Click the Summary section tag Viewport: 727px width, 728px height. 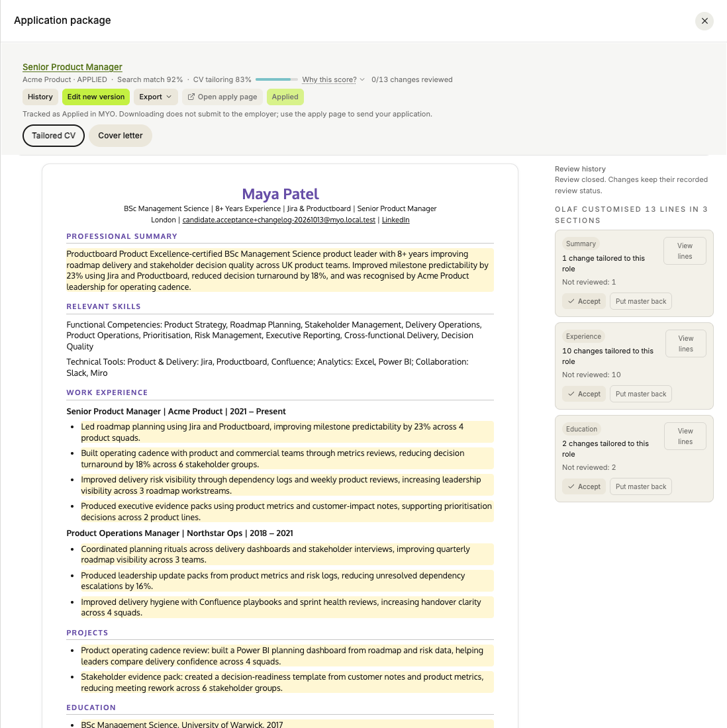pyautogui.click(x=581, y=244)
